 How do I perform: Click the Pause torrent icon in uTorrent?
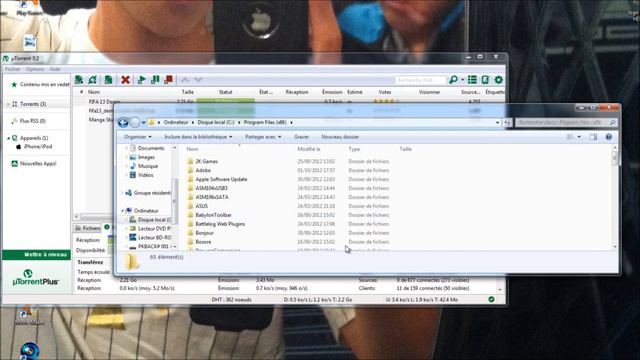click(x=155, y=80)
